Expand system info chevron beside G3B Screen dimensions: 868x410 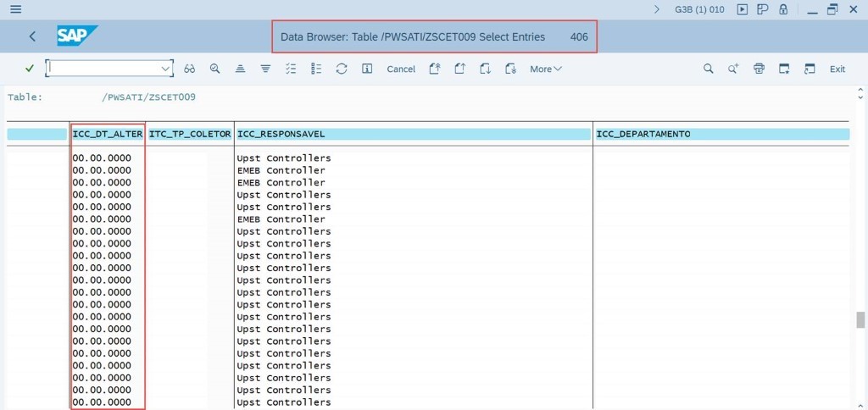pyautogui.click(x=657, y=9)
